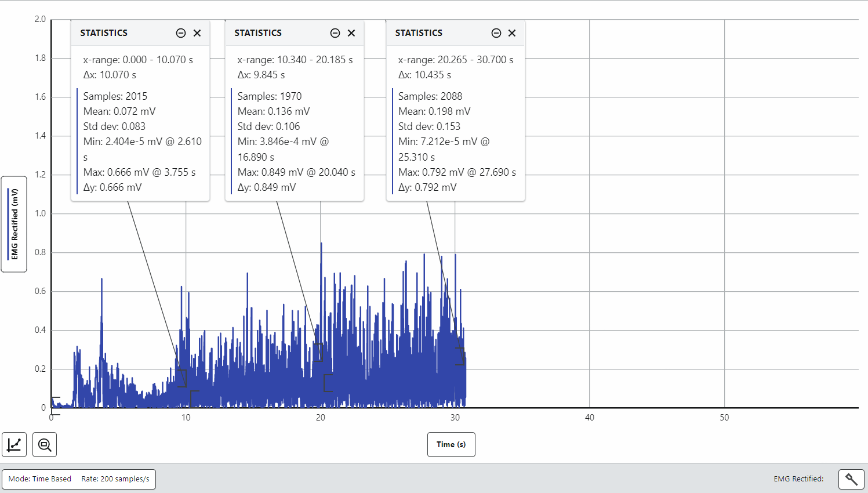
Task: Click the y-axis tick label 1.0
Action: tap(40, 213)
